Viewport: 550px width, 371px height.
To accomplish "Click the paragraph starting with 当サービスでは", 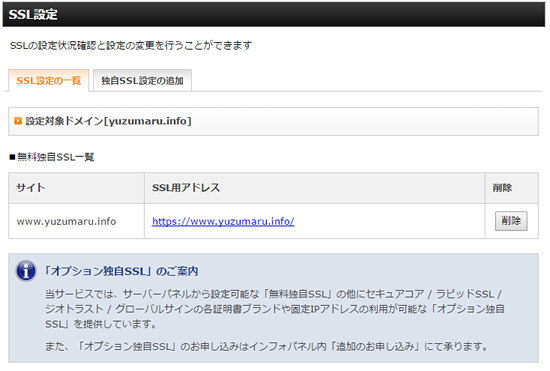I will pyautogui.click(x=275, y=309).
